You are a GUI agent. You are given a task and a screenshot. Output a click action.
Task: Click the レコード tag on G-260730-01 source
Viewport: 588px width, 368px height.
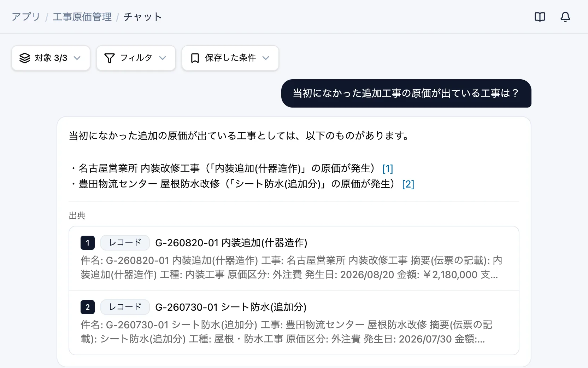pyautogui.click(x=125, y=307)
